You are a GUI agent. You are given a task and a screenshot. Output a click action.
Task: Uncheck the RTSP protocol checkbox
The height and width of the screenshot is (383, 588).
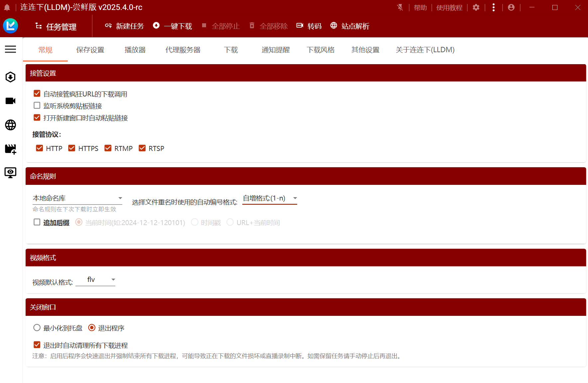(x=143, y=148)
